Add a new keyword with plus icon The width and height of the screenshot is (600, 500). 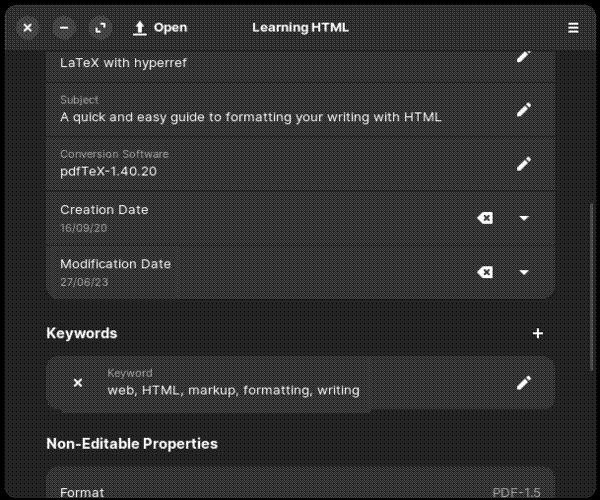click(538, 333)
